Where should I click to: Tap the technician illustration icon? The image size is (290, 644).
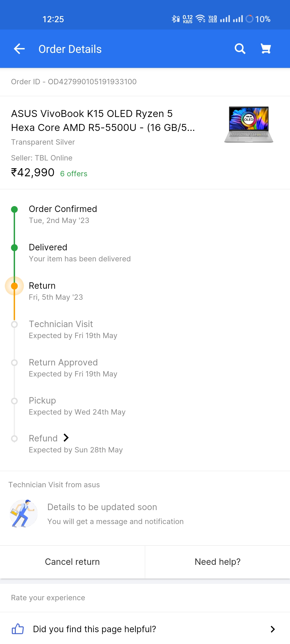(x=24, y=514)
